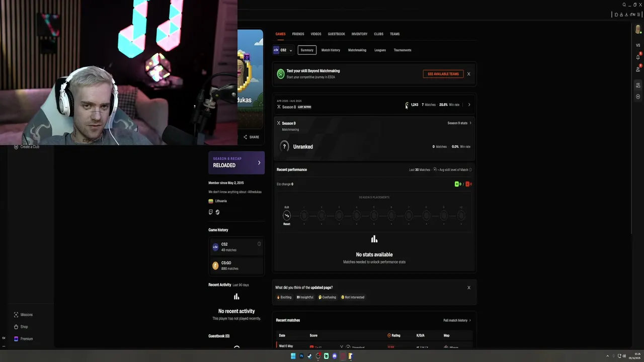Choose Not interested feedback option

353,297
